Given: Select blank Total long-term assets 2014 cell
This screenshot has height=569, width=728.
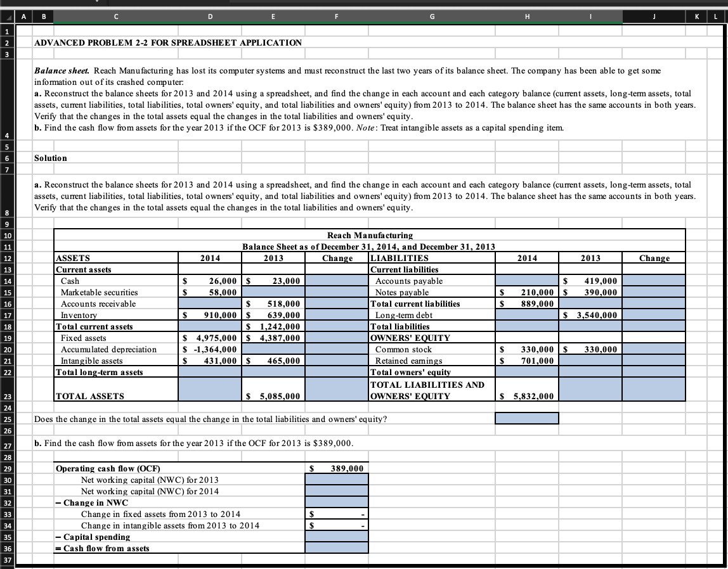Looking at the screenshot, I should (210, 372).
